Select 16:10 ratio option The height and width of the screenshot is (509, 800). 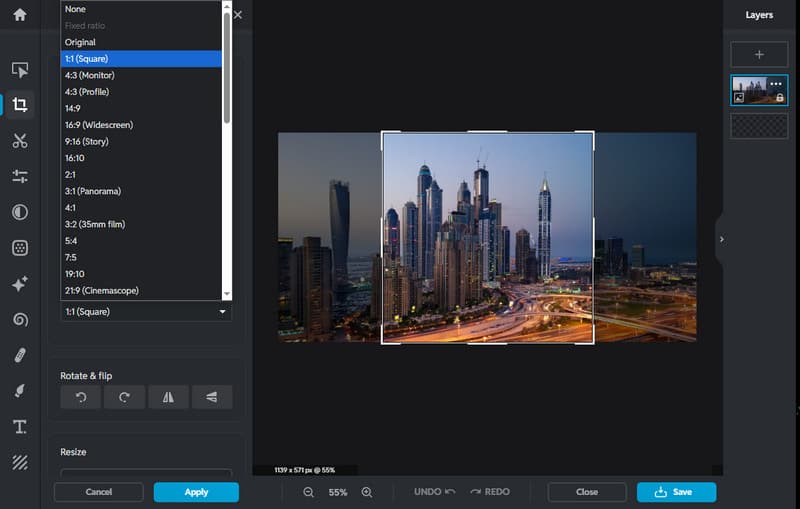click(141, 158)
